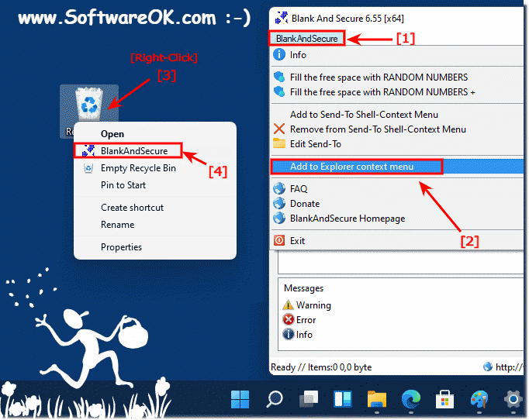Open Settings gear on the taskbar

coord(513,399)
